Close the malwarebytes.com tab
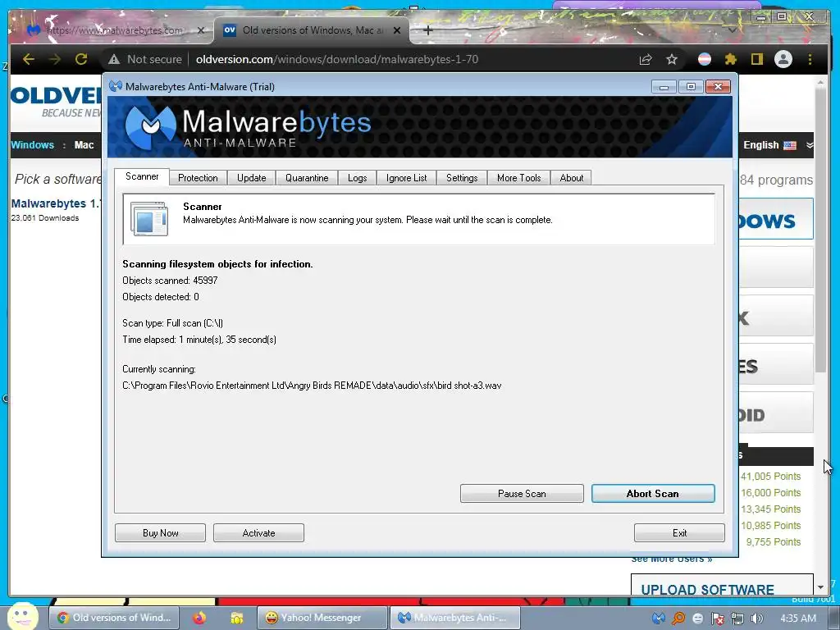This screenshot has height=630, width=840. pyautogui.click(x=201, y=30)
